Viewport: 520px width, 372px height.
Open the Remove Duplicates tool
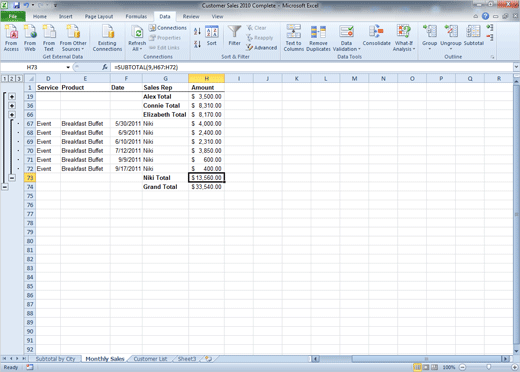(318, 38)
